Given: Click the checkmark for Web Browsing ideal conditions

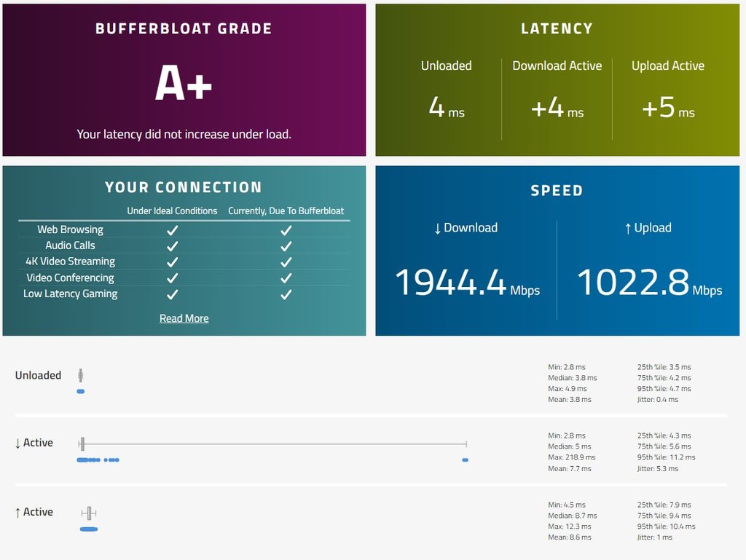Looking at the screenshot, I should pos(172,229).
